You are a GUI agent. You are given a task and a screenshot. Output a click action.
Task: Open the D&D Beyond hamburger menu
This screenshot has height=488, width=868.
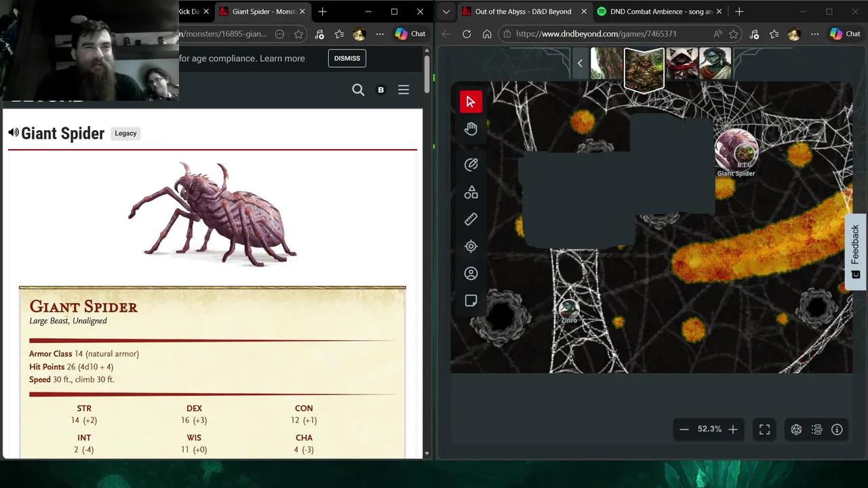[403, 89]
